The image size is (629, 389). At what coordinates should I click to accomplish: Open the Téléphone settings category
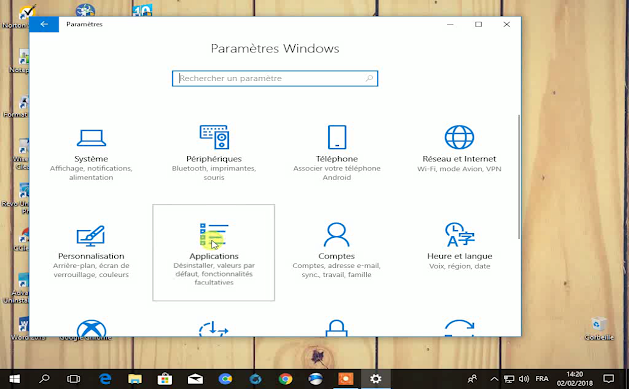tap(337, 154)
